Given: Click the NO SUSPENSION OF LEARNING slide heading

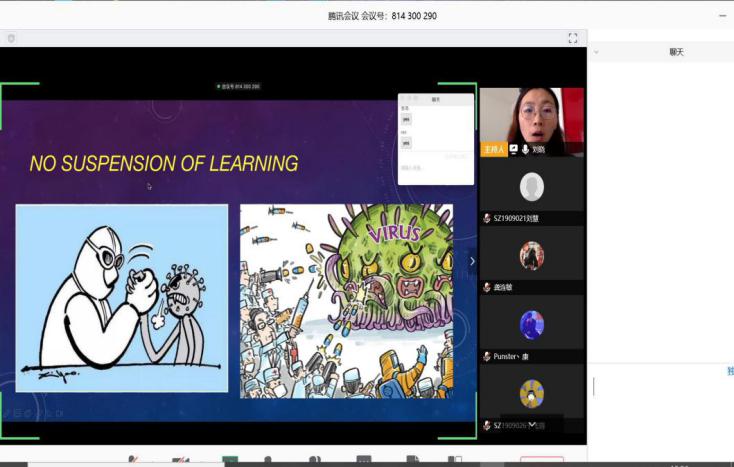Looking at the screenshot, I should coord(164,163).
